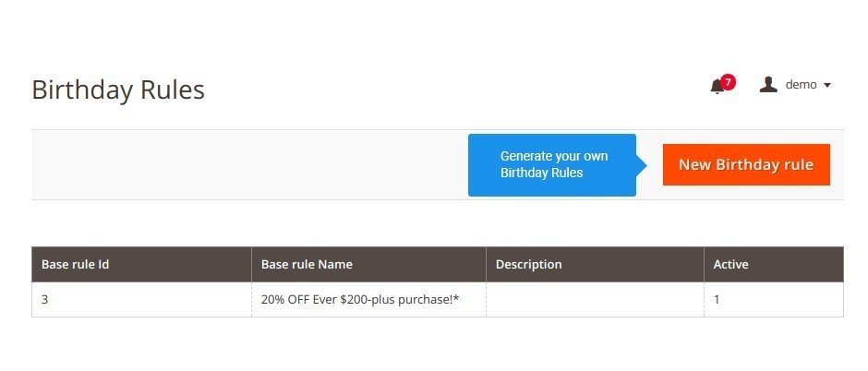Open the demo user menu
868x371 pixels.
coord(795,85)
